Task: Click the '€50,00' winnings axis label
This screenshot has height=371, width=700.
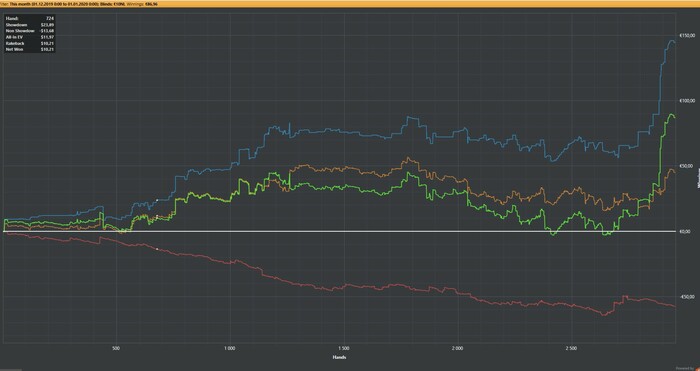Action: click(685, 166)
